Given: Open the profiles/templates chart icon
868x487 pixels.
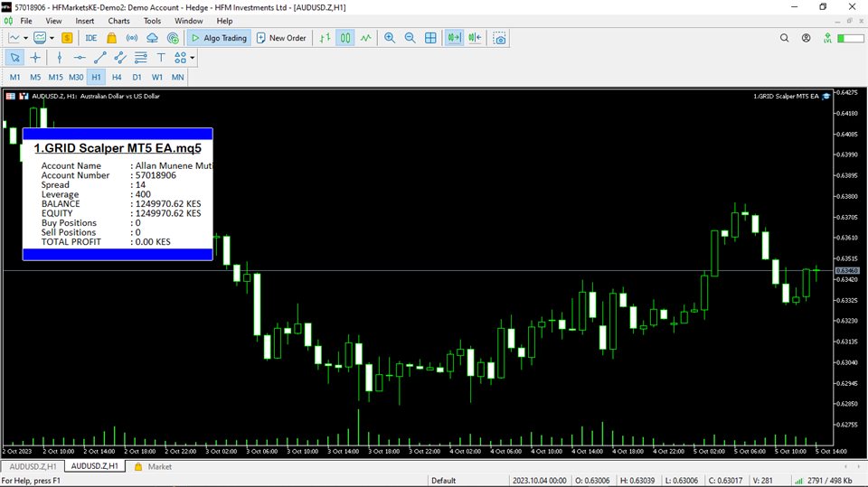Looking at the screenshot, I should (x=40, y=38).
